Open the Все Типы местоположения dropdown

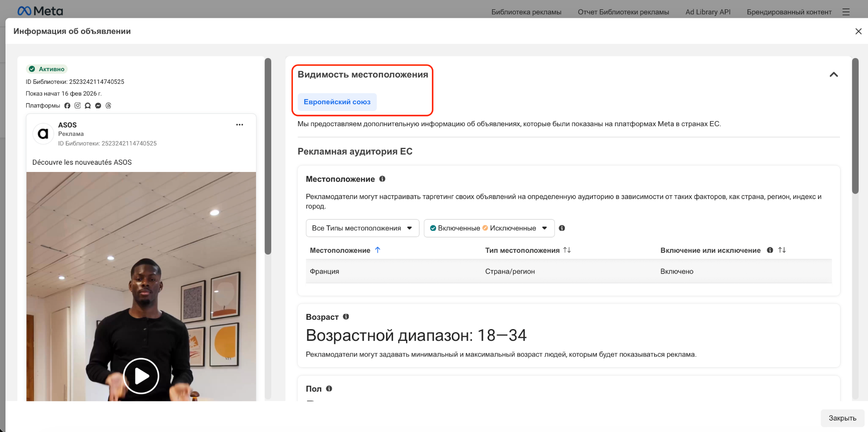[362, 228]
